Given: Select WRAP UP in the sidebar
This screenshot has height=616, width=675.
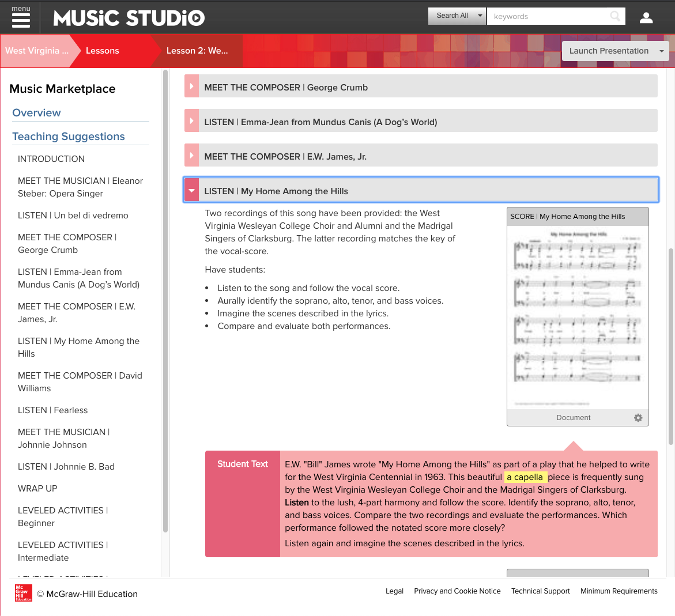Looking at the screenshot, I should (37, 489).
